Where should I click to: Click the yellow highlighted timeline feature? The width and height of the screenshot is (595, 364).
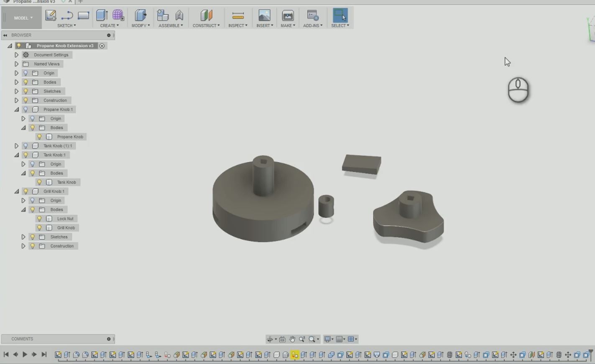[295, 354]
